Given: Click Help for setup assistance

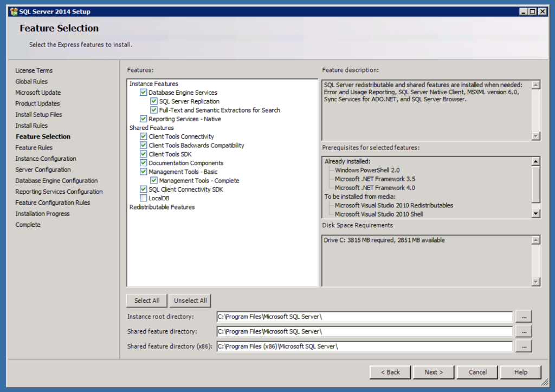Looking at the screenshot, I should point(521,372).
